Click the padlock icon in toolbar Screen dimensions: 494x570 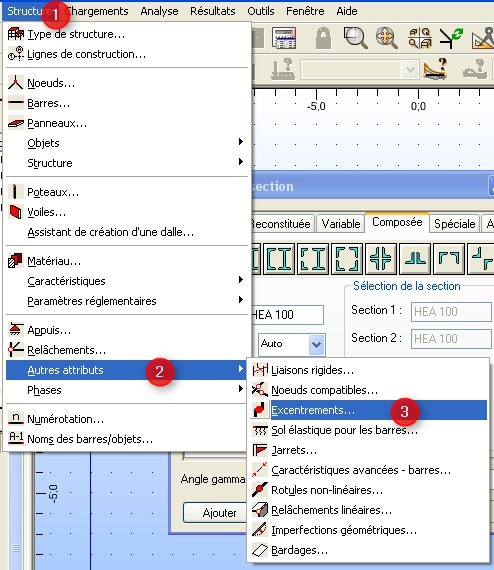pos(323,38)
